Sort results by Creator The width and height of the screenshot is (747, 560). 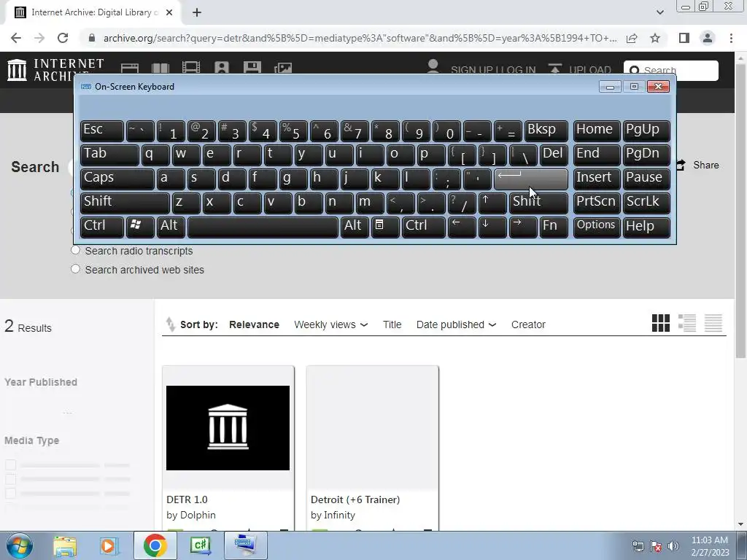[x=528, y=324]
